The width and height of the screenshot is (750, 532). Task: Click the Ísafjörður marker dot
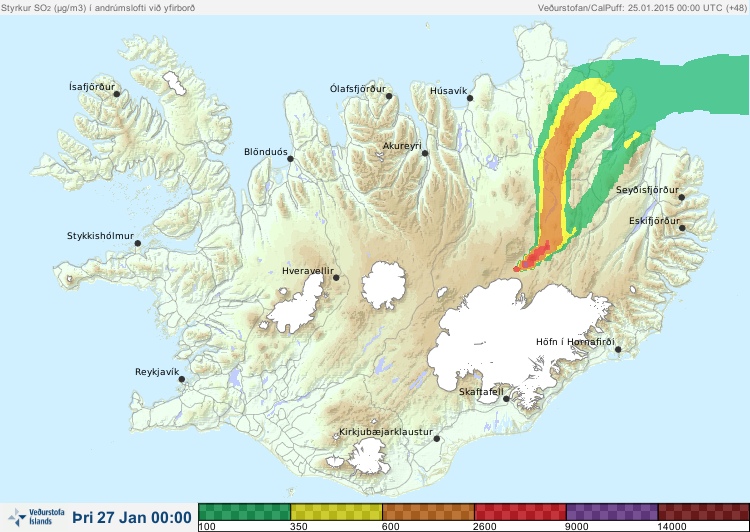click(x=116, y=94)
